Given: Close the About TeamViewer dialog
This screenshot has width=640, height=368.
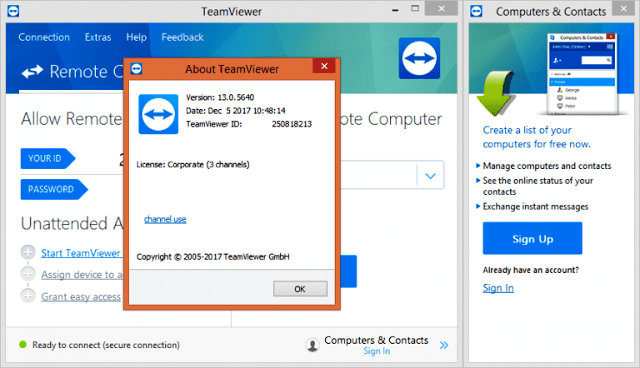Looking at the screenshot, I should click(324, 66).
